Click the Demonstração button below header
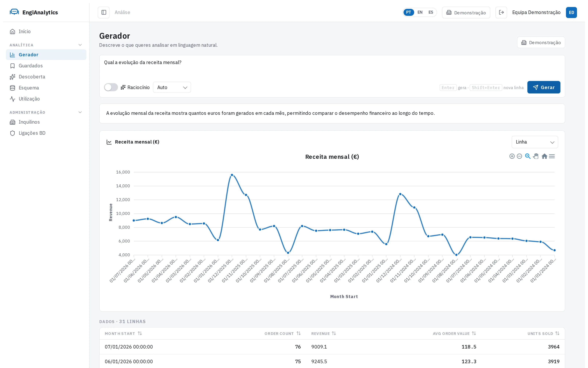 541,43
